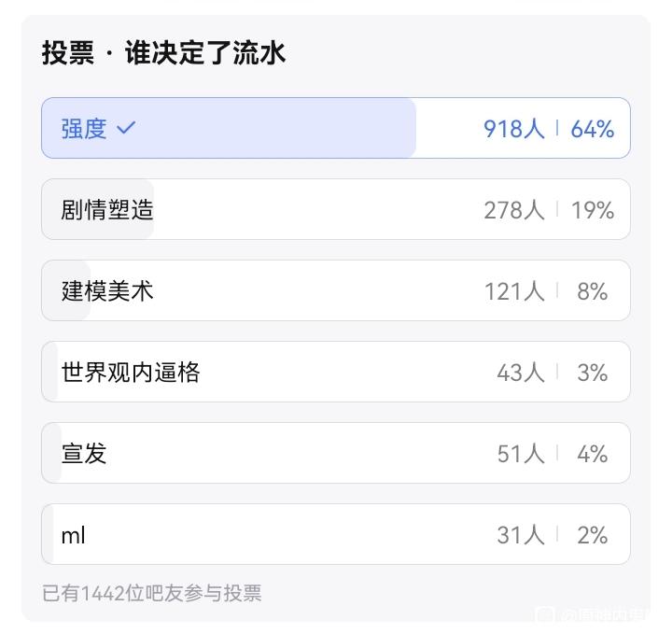Click the 51人 vote count
Viewport: 672px width, 634px height.
click(x=520, y=454)
